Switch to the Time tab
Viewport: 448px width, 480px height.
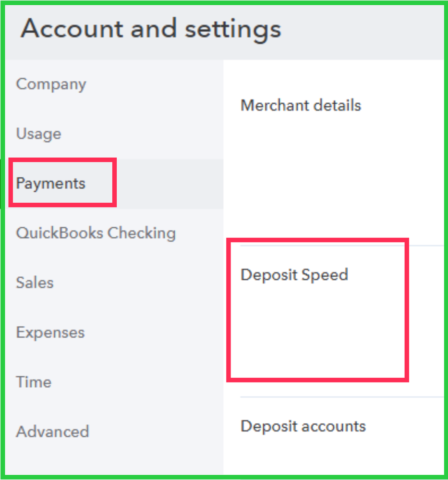34,382
